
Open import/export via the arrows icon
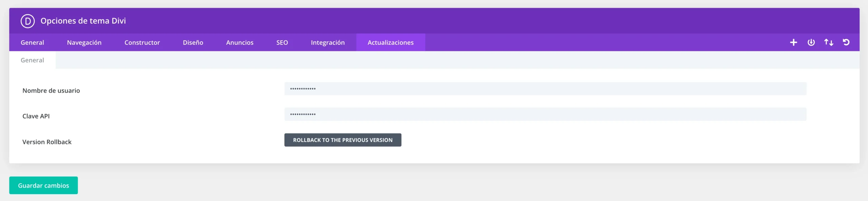829,42
